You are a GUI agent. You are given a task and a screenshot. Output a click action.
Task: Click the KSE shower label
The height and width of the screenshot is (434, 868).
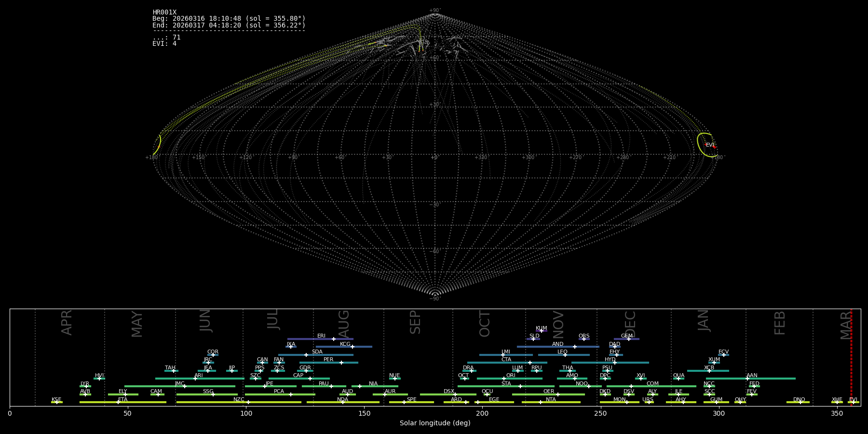pos(56,399)
